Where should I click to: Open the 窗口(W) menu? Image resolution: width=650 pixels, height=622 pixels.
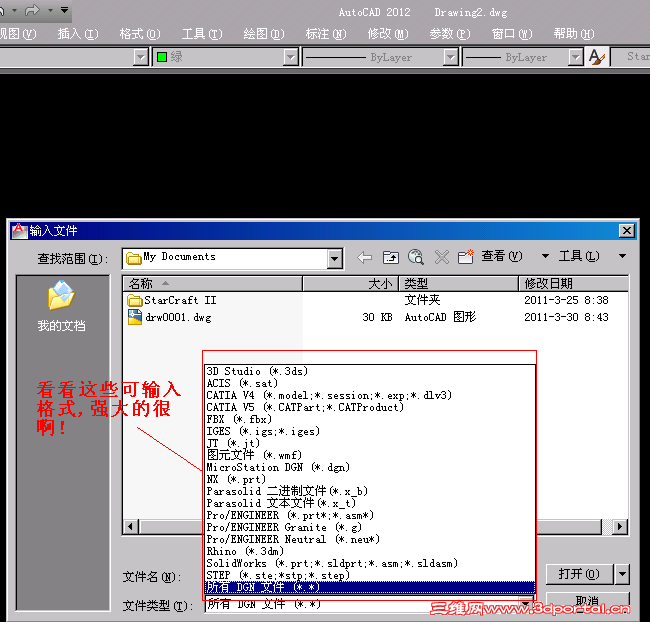coord(512,34)
